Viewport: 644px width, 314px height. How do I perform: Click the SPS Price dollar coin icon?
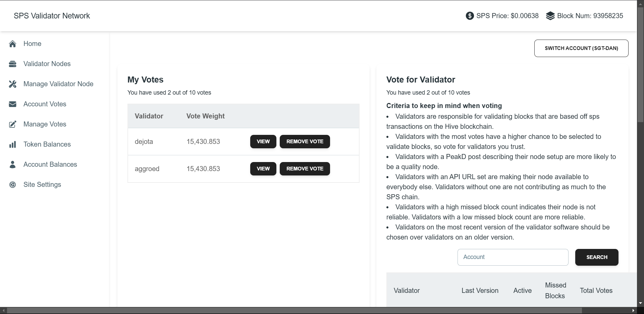470,16
